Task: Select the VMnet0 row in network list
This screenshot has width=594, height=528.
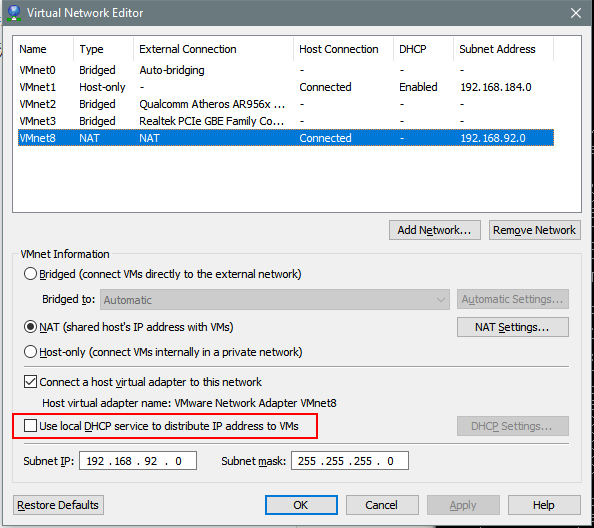Action: 286,70
